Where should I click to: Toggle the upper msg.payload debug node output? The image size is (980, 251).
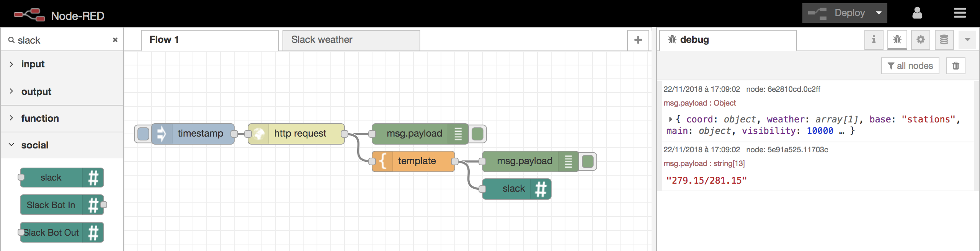coord(477,134)
